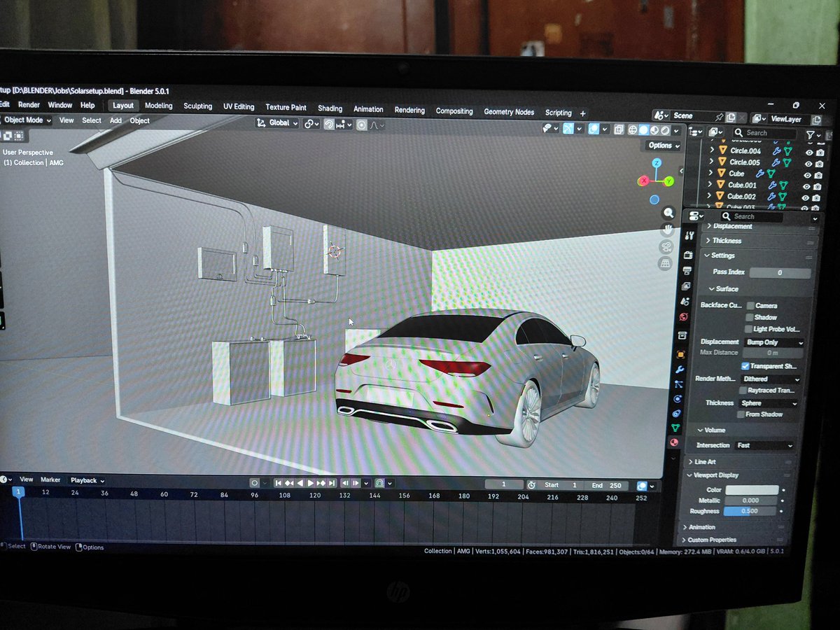Open the timeline Playback popover
Image resolution: width=840 pixels, height=630 pixels.
tap(87, 480)
